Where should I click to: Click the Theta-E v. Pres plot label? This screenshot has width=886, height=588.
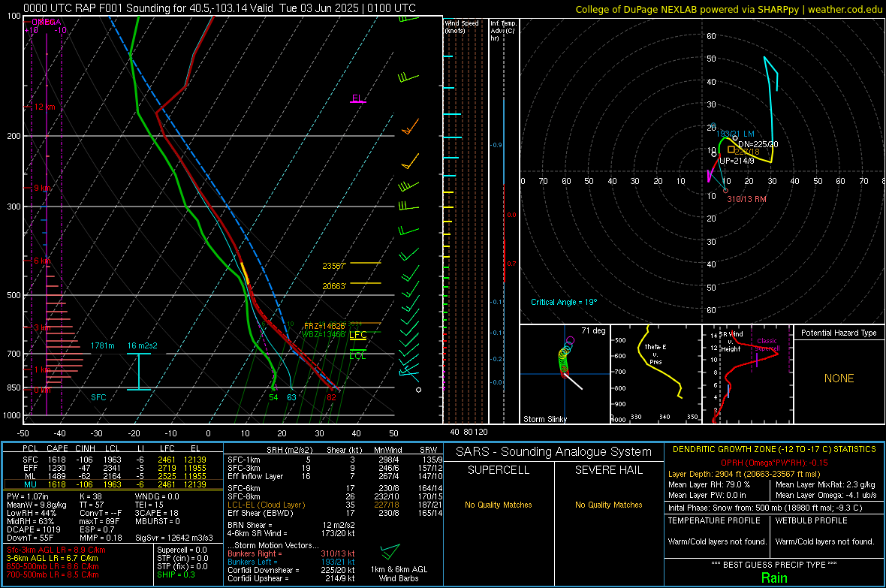click(655, 354)
